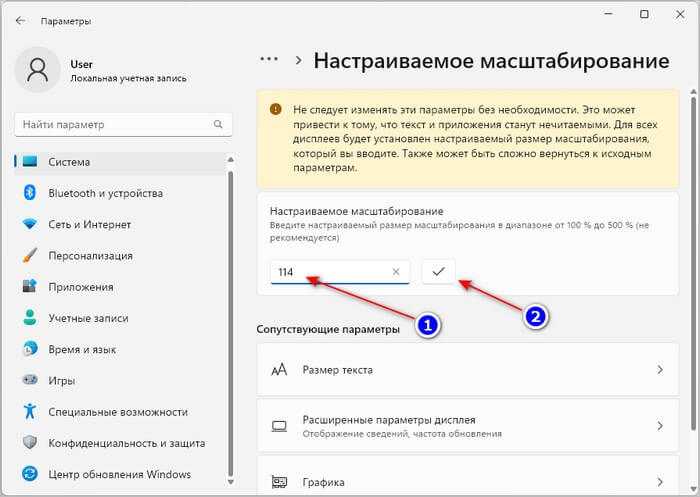This screenshot has width=700, height=497.
Task: Click the Параметры window title
Action: tap(66, 21)
